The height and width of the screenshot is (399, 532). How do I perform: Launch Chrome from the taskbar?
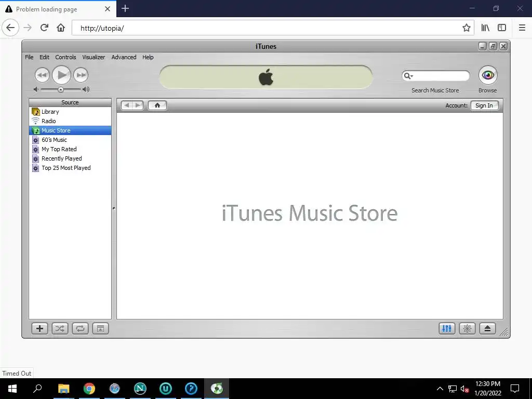pyautogui.click(x=89, y=389)
